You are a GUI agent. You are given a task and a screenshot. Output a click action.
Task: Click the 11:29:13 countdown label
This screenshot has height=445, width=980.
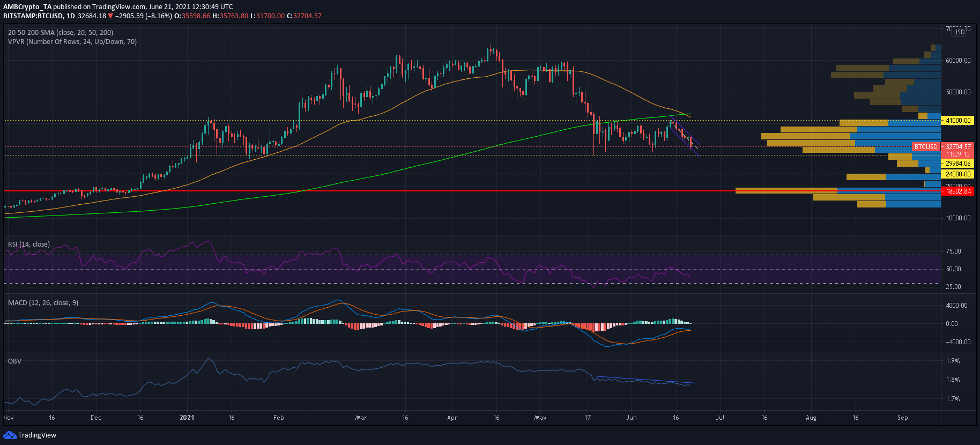click(958, 154)
